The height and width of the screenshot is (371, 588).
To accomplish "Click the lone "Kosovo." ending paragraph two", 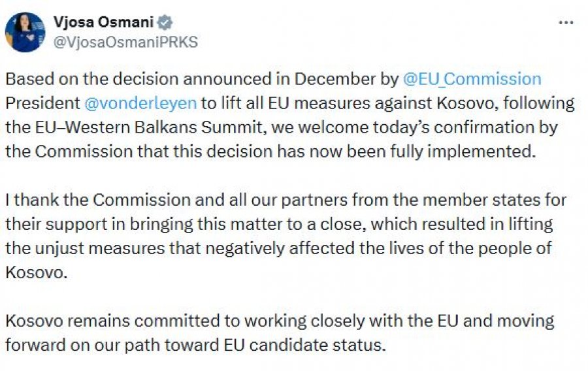I will [37, 272].
